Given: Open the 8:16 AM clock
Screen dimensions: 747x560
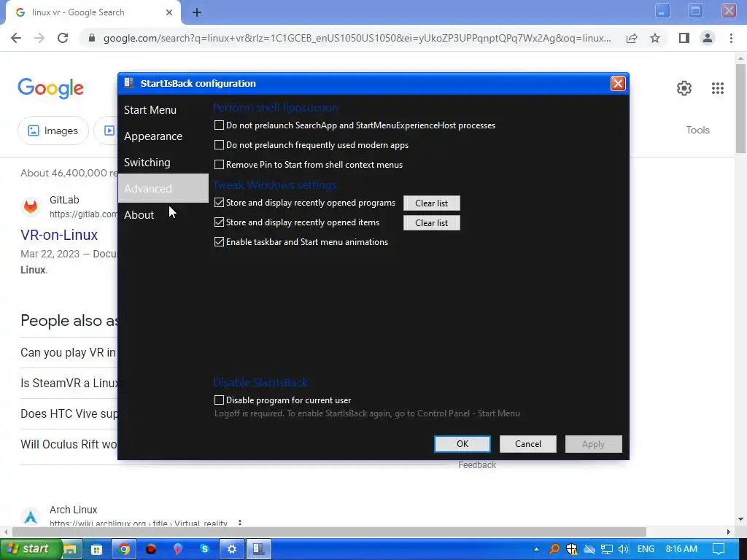Looking at the screenshot, I should click(681, 549).
